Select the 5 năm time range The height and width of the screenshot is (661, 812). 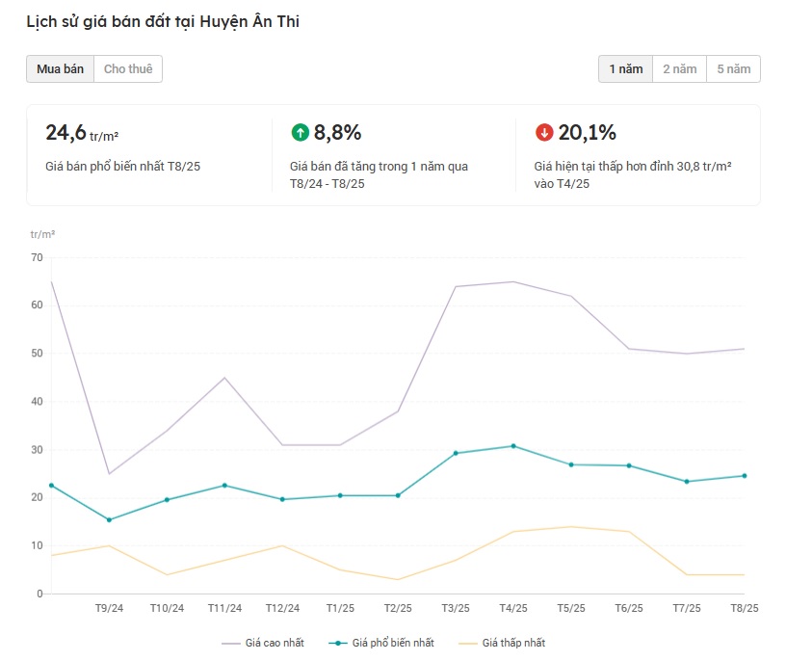733,69
